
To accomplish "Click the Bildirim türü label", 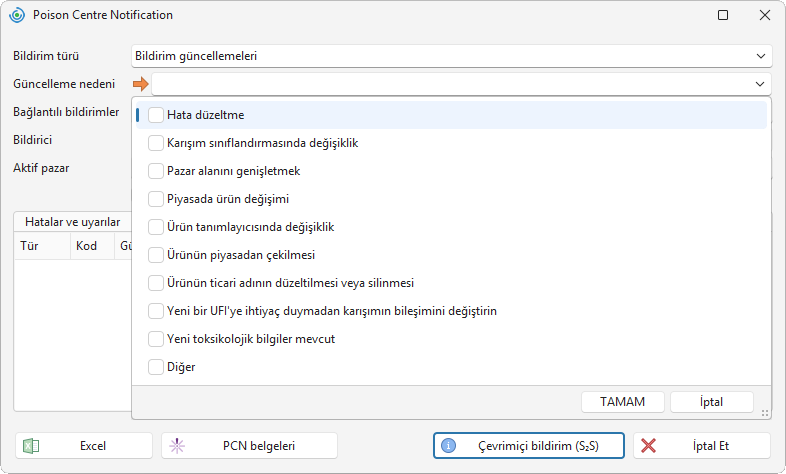I will [46, 56].
